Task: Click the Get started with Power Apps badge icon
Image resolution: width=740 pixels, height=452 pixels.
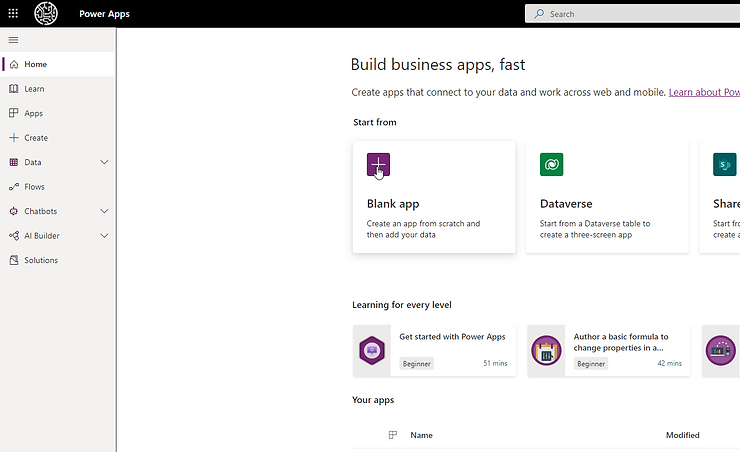Action: click(372, 350)
